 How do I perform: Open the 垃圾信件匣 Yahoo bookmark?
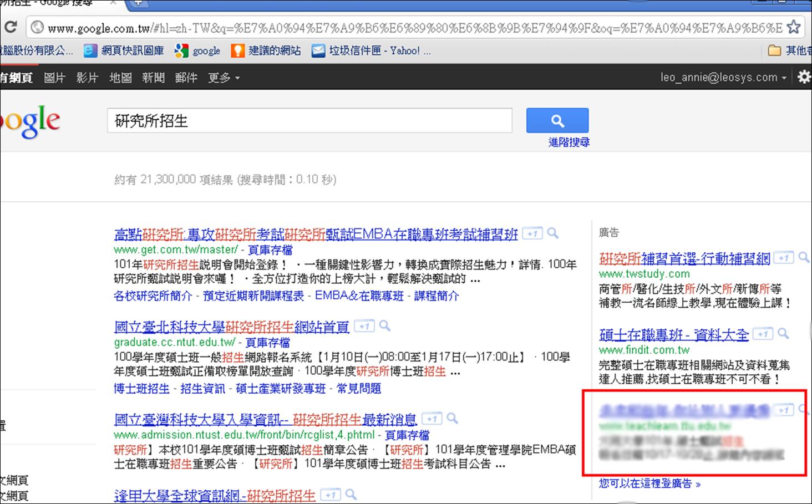point(371,51)
